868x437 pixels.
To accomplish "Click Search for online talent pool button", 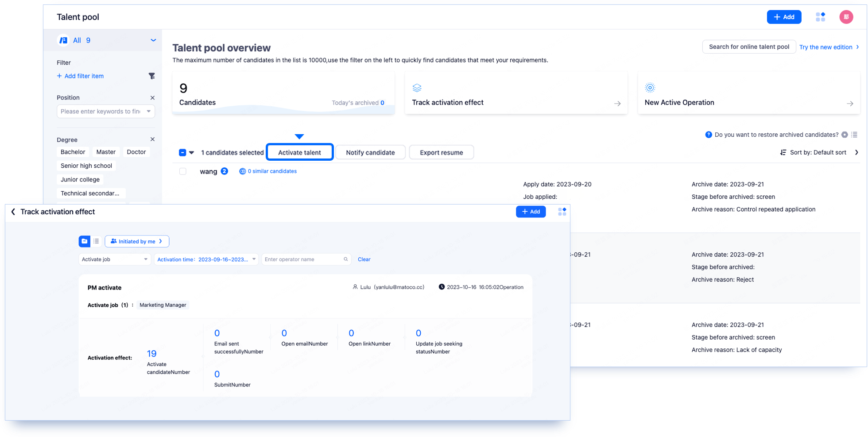I will click(x=749, y=47).
